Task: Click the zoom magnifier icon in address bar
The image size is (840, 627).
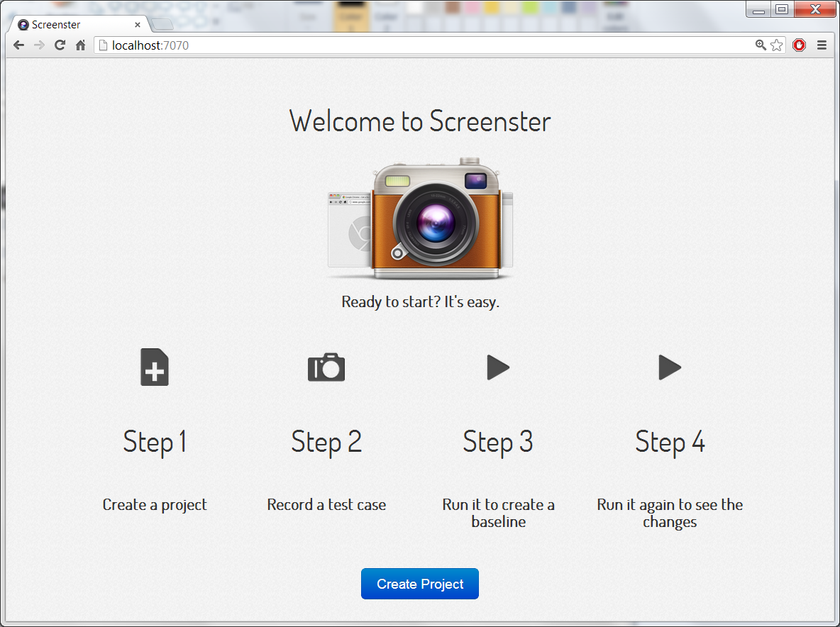Action: click(761, 45)
